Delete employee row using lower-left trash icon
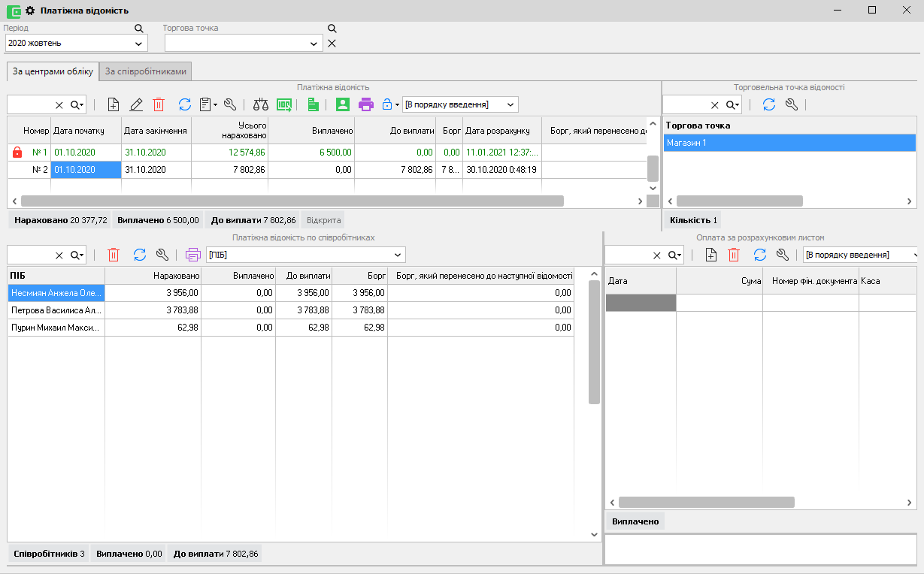 pos(114,255)
